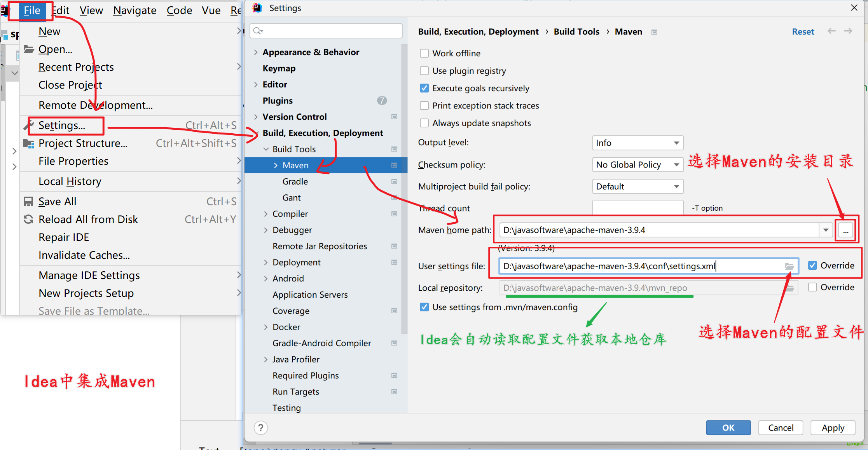Enable the Use plugin registry checkbox

(x=424, y=71)
